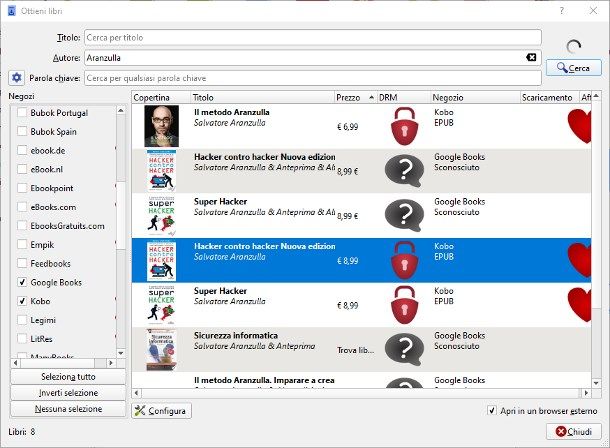Click the affiliate heart in the selected Kobo row

pos(579,260)
